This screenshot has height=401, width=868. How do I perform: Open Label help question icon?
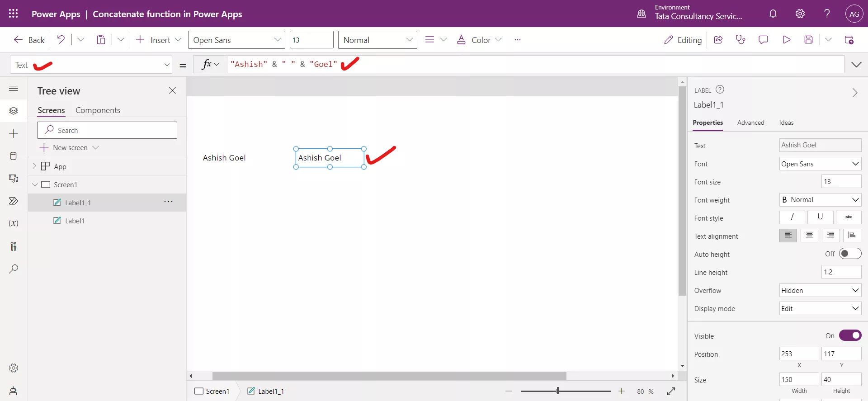pos(720,90)
